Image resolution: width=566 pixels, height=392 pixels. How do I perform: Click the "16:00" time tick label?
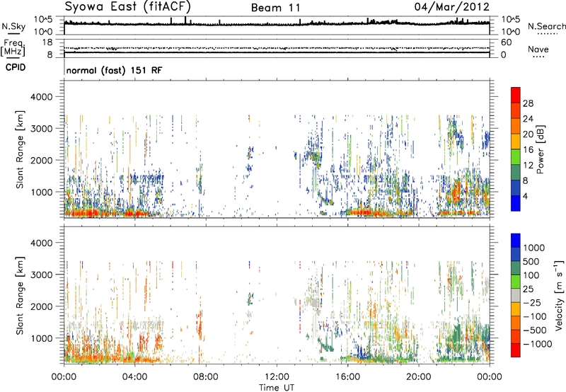click(347, 377)
